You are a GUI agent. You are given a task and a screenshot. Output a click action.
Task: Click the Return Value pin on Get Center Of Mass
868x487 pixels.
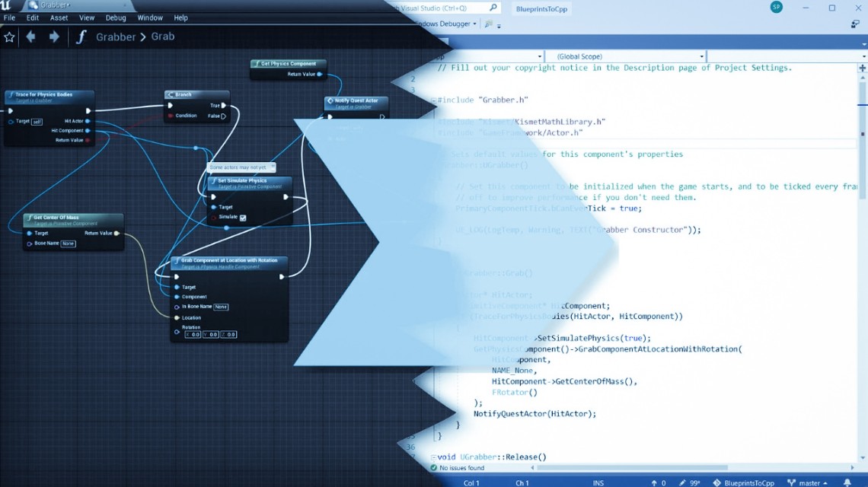tap(116, 233)
